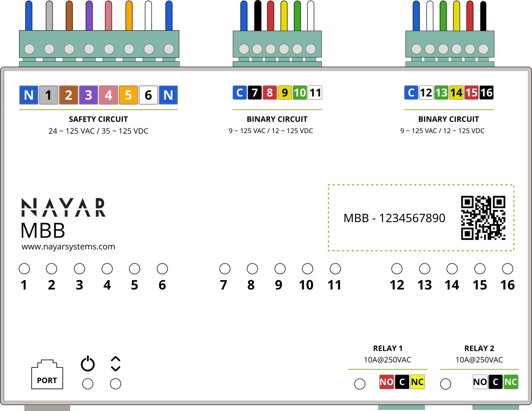The image size is (532, 411).
Task: Click the indicator circle below the chevrons symbol
Action: pyautogui.click(x=116, y=384)
